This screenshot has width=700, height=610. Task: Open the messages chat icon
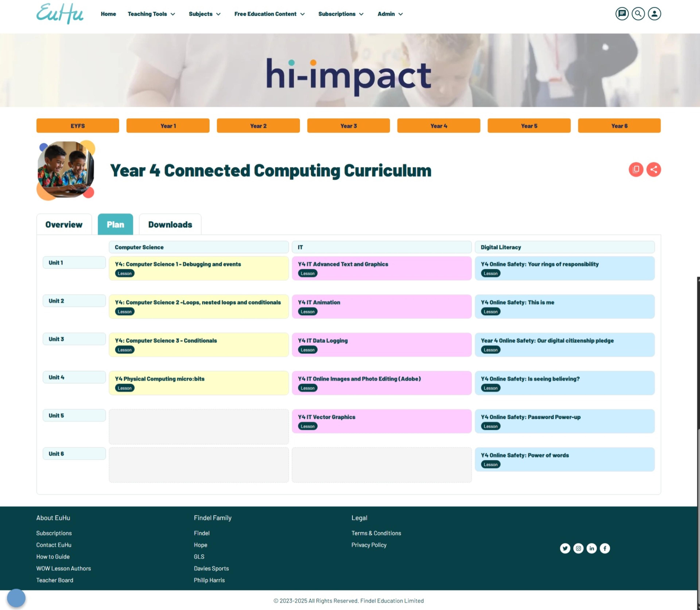(622, 14)
